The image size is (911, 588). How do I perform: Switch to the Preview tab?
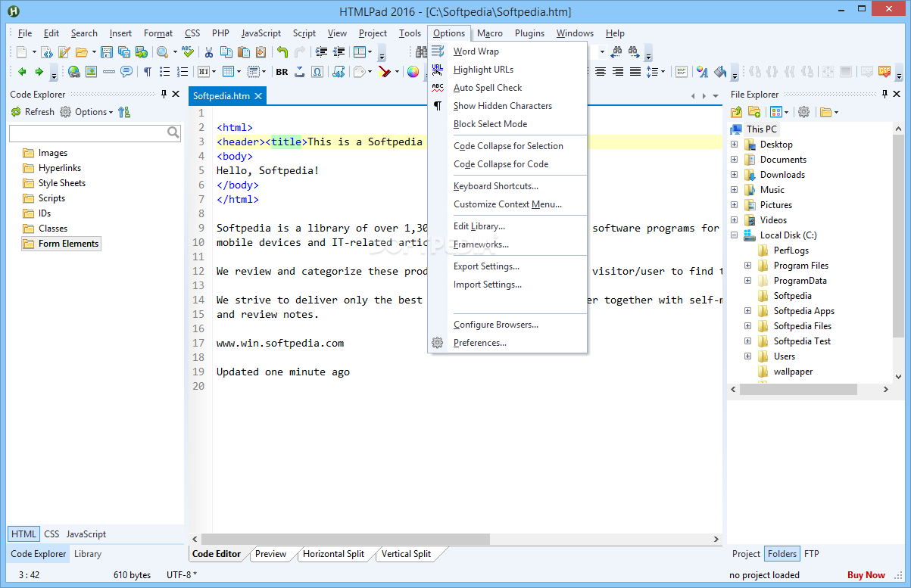pyautogui.click(x=270, y=554)
